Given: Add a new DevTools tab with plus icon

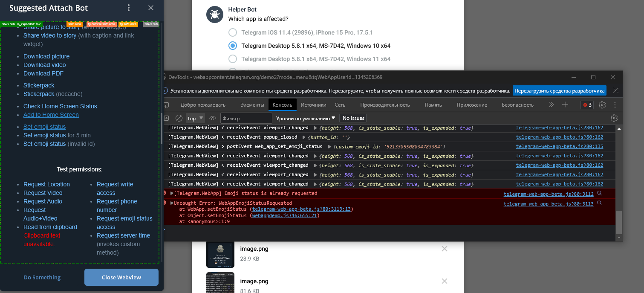Looking at the screenshot, I should [x=565, y=104].
